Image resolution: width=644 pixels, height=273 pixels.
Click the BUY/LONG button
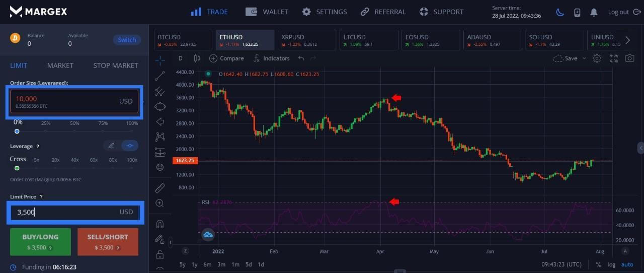(40, 242)
